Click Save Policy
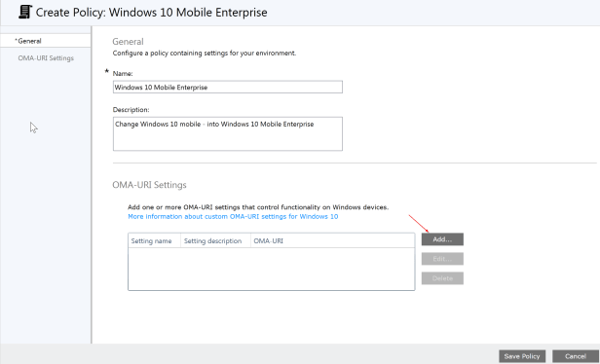 click(x=522, y=356)
